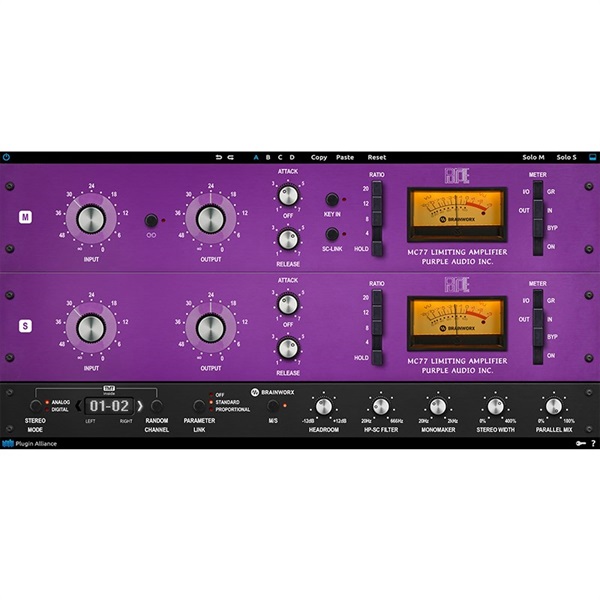Select settings slot B
The width and height of the screenshot is (600, 600).
coord(268,157)
